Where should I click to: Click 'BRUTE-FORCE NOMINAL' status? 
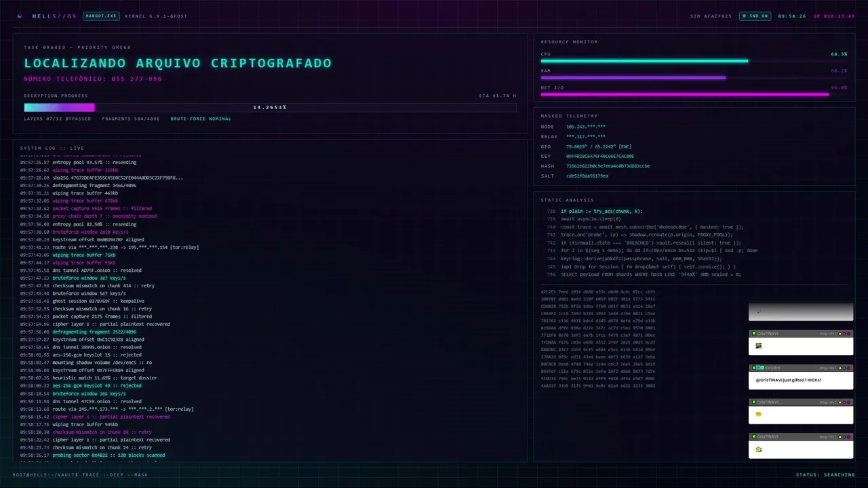pyautogui.click(x=201, y=119)
